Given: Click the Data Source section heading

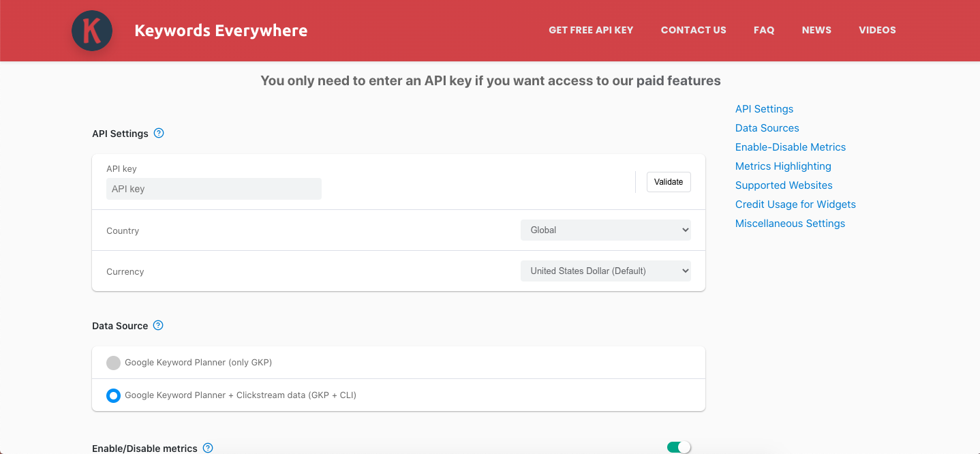Looking at the screenshot, I should pos(120,326).
